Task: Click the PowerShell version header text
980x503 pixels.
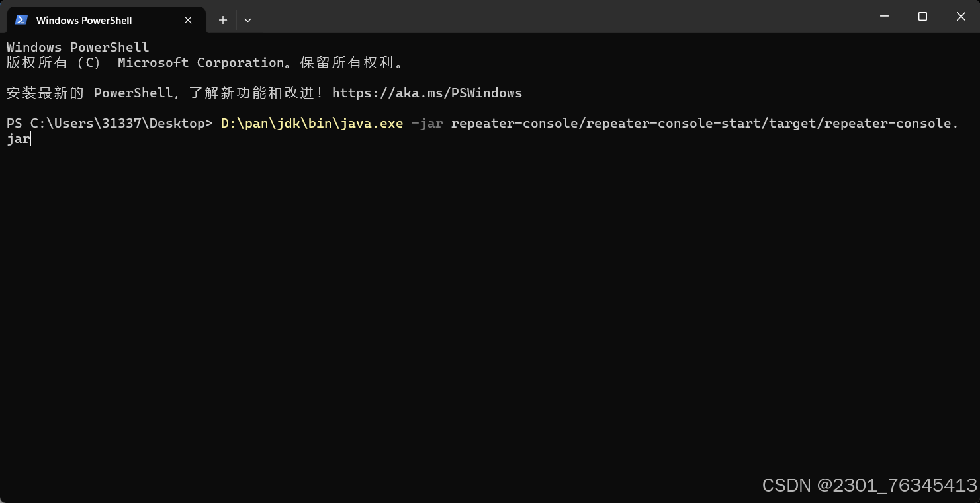Action: [77, 46]
